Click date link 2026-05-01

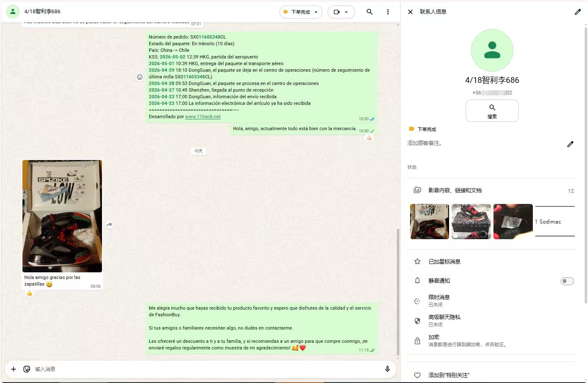click(161, 63)
